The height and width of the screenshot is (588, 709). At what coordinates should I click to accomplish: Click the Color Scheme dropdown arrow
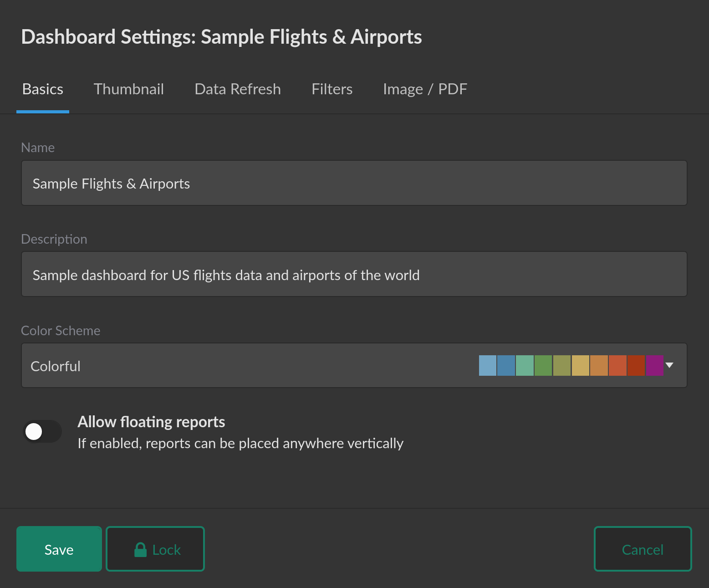pyautogui.click(x=669, y=365)
